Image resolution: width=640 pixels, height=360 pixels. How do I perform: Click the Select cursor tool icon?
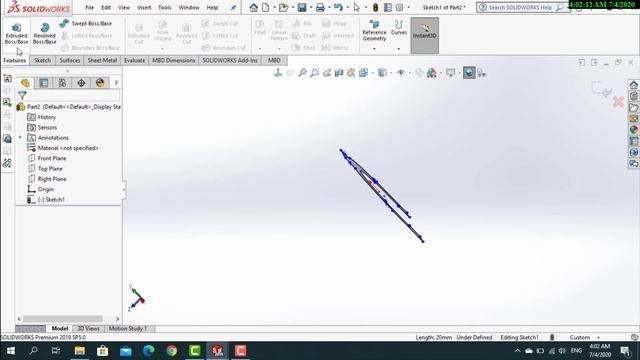click(356, 7)
